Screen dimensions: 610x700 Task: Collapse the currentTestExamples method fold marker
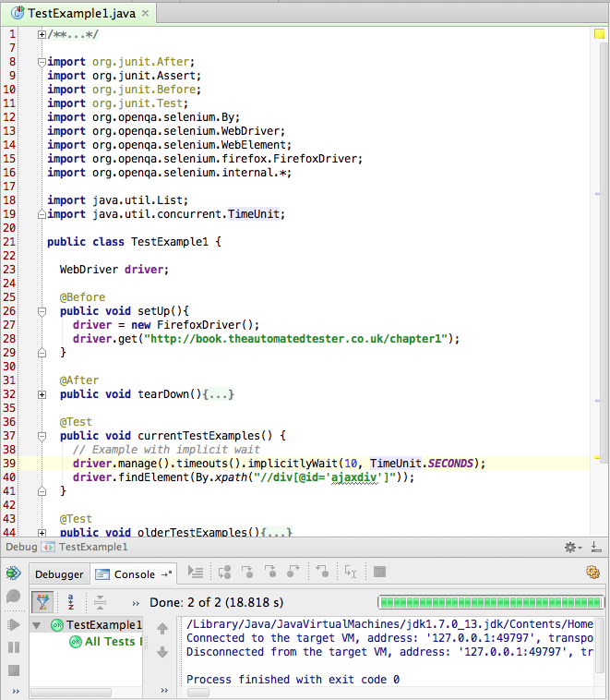[x=42, y=436]
